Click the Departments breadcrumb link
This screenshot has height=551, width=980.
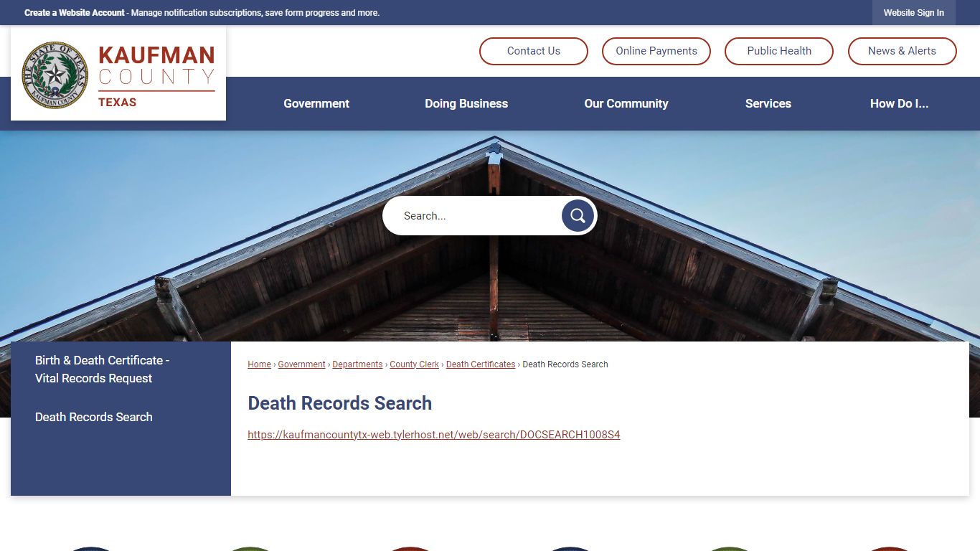click(357, 364)
